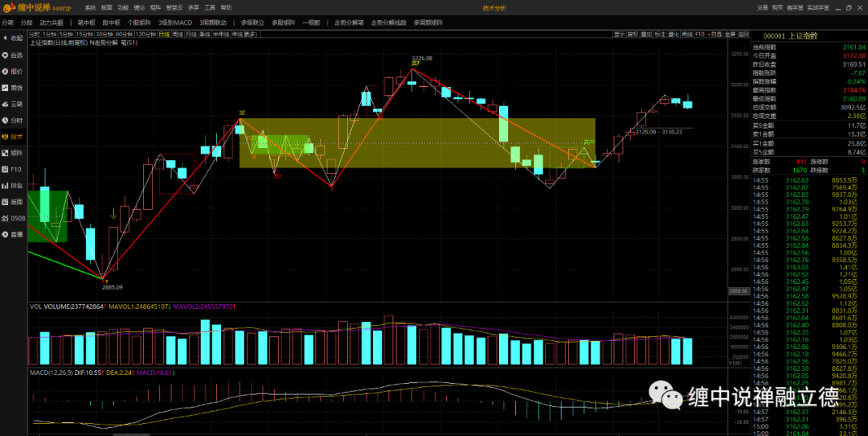The height and width of the screenshot is (436, 868).
Task: Switch to 5分钟 period tab
Action: pos(66,35)
